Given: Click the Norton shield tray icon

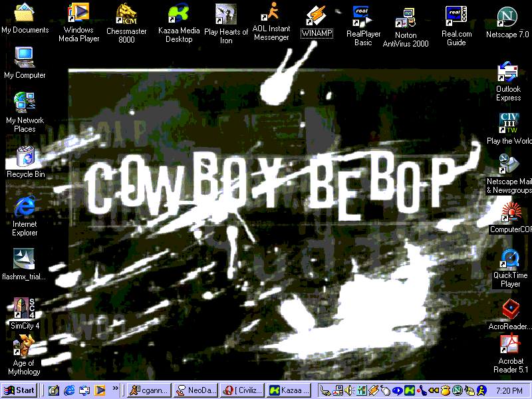Looking at the screenshot, I should 445,390.
